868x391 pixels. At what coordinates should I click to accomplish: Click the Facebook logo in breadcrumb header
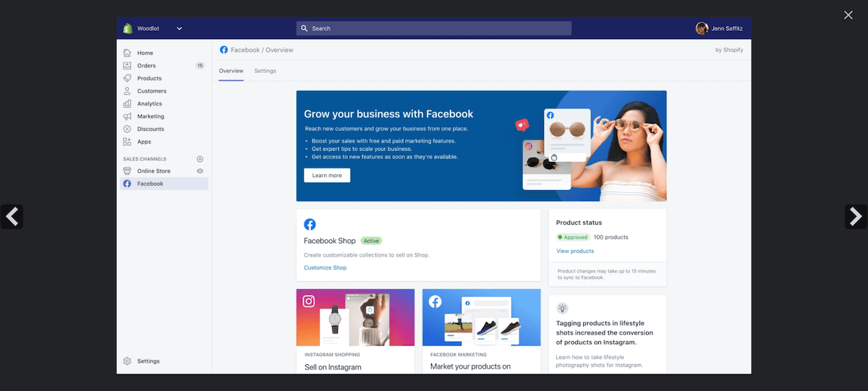pyautogui.click(x=224, y=50)
